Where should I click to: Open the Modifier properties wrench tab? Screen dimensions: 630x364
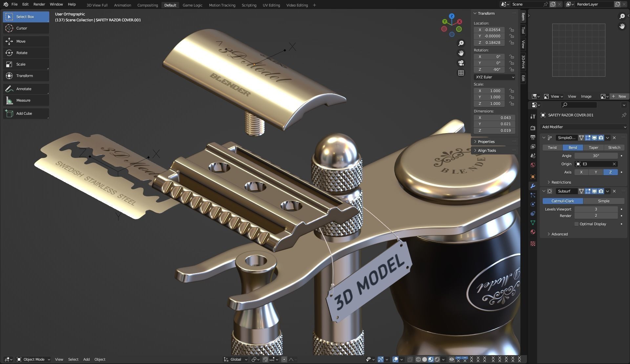533,186
